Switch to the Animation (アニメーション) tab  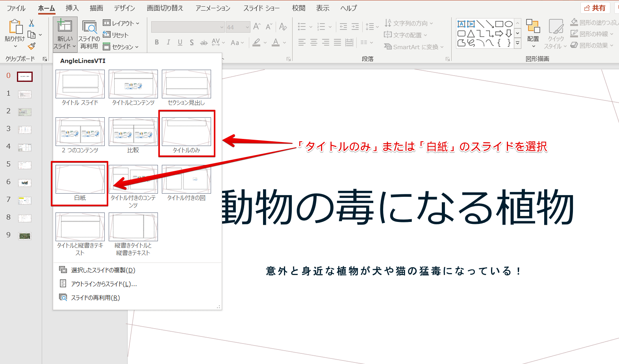[x=213, y=8]
